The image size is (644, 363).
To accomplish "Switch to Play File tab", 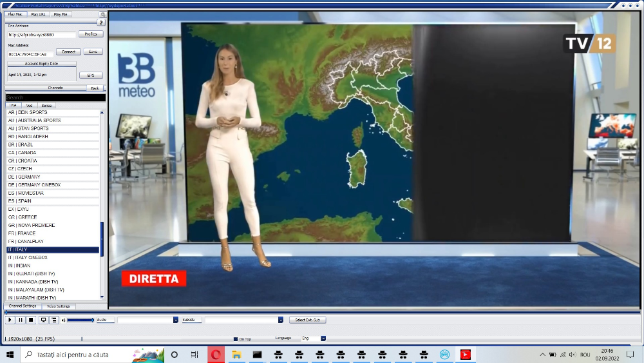I will pyautogui.click(x=61, y=14).
